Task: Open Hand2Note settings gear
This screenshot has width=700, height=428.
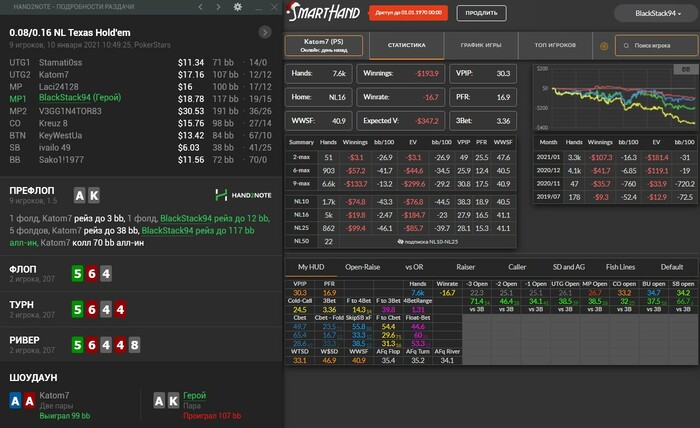Action: coord(238,7)
